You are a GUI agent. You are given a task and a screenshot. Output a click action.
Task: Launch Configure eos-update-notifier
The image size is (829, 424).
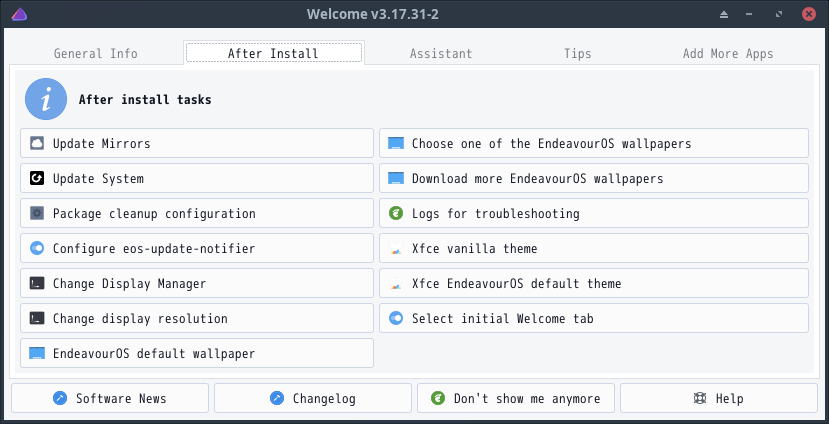click(197, 248)
